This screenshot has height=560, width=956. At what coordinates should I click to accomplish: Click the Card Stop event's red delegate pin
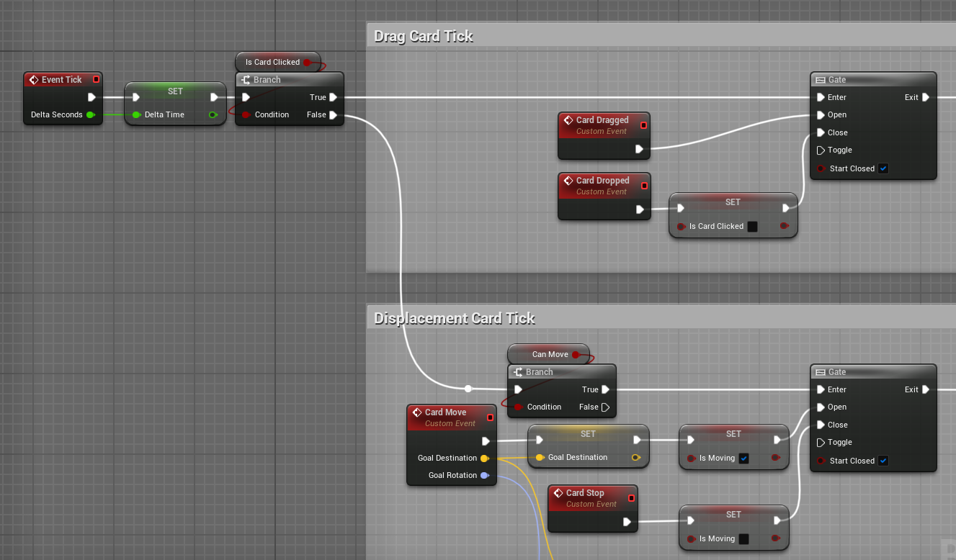[x=632, y=497]
